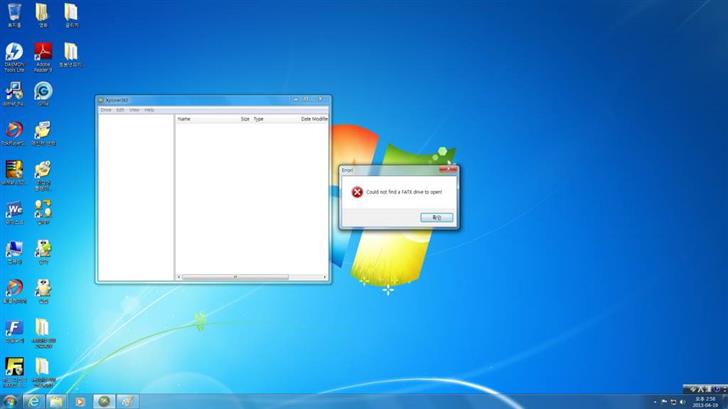
Task: Open the Drive menu in Xplorer360
Action: (x=106, y=110)
